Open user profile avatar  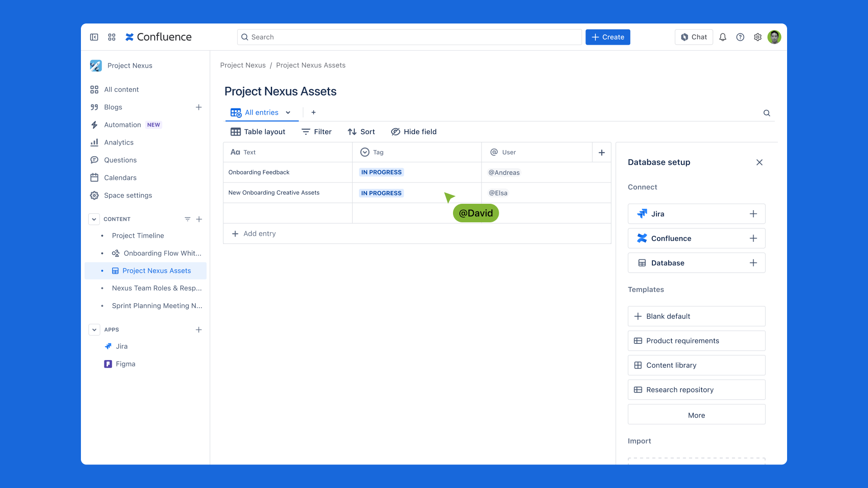774,37
